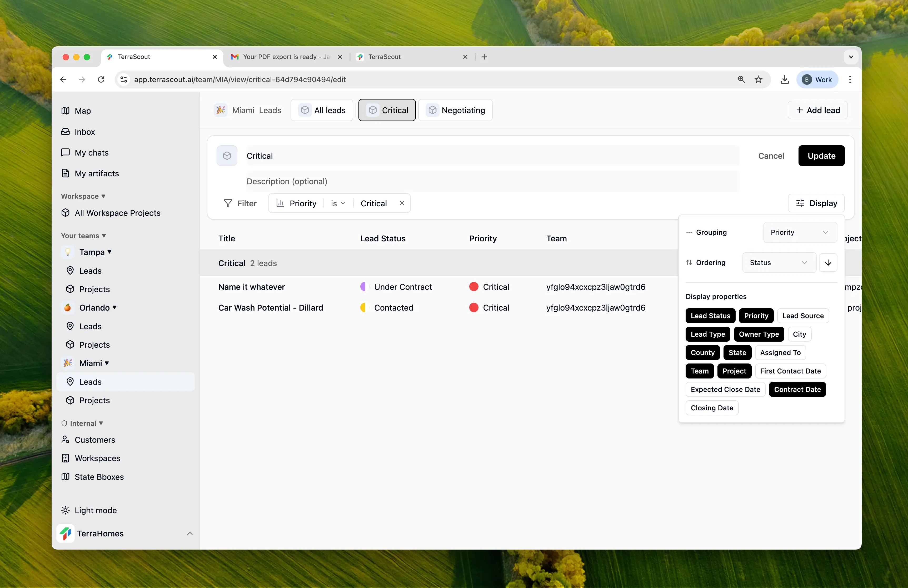Open State Bboxes in sidebar
The image size is (908, 588).
point(99,477)
